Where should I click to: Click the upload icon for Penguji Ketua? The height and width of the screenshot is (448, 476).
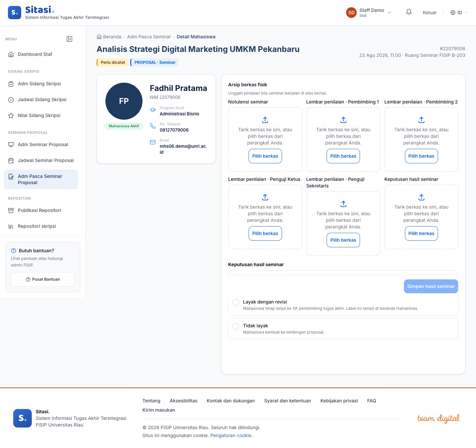pos(265,197)
